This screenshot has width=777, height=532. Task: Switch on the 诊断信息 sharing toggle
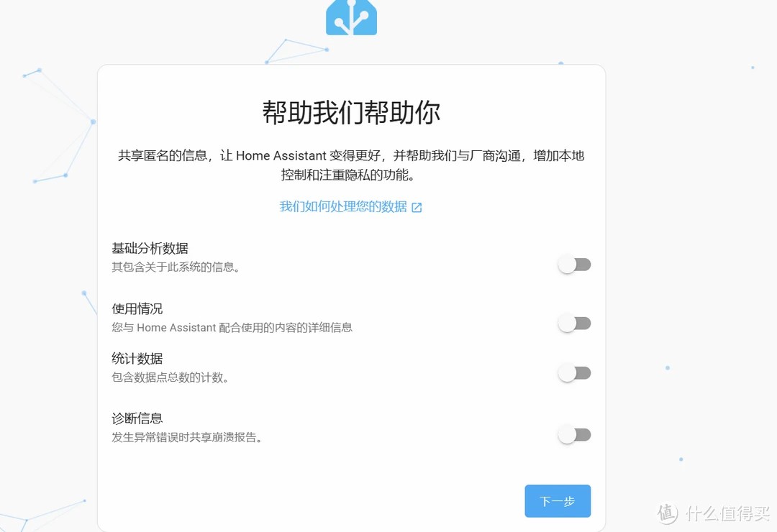pyautogui.click(x=575, y=435)
